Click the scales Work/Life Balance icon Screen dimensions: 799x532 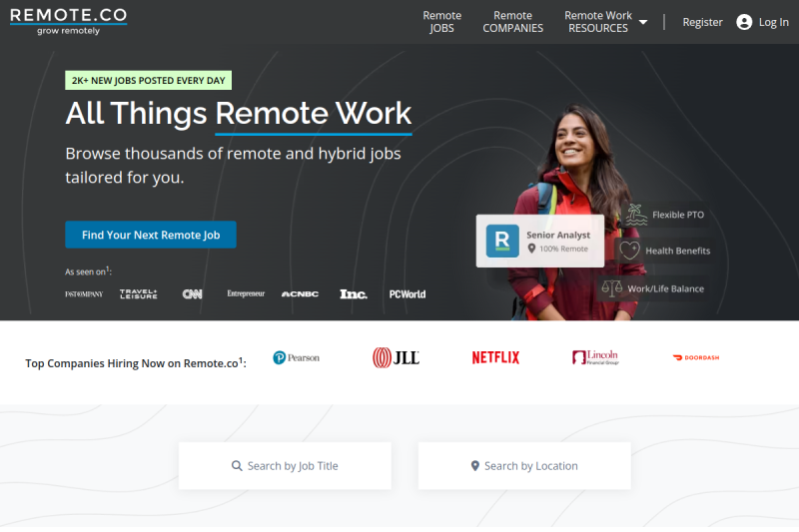click(611, 288)
